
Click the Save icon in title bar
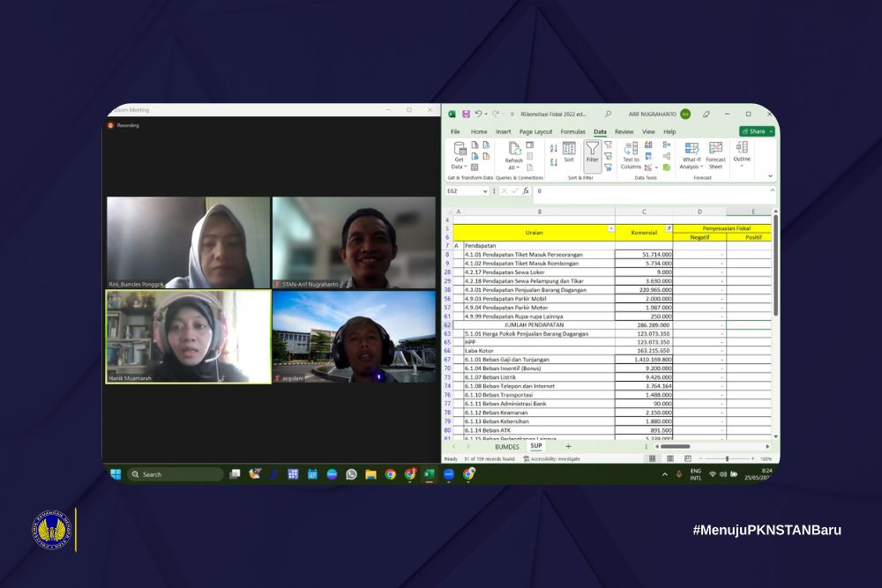(x=465, y=114)
